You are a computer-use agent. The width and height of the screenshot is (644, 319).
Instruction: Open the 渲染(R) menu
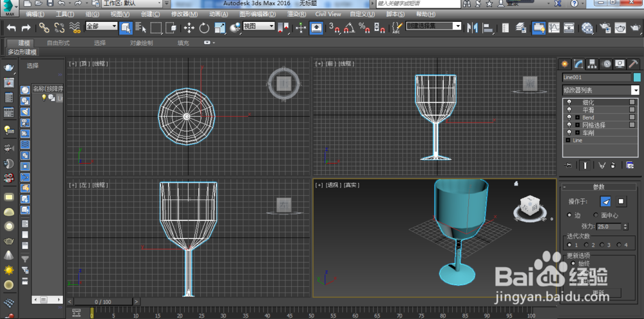coord(296,14)
